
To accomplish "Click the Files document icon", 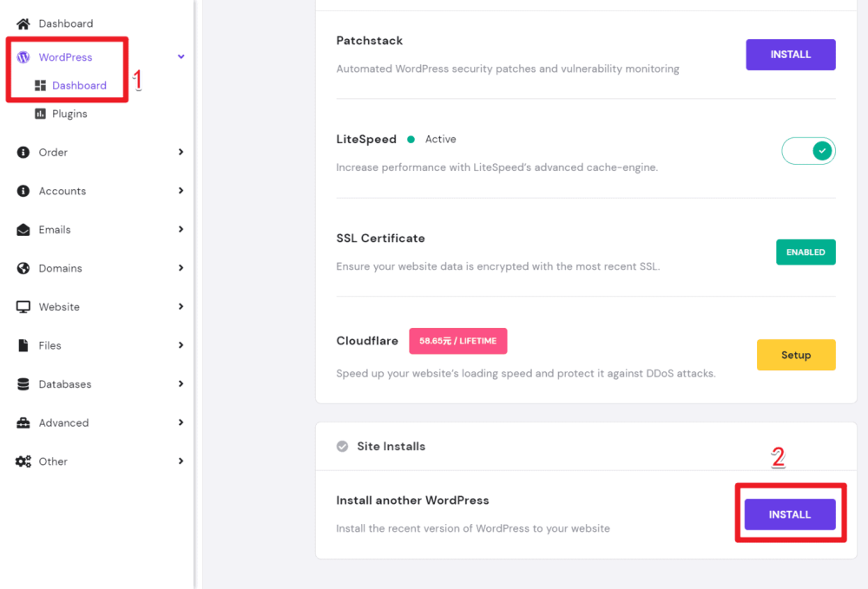I will [23, 345].
